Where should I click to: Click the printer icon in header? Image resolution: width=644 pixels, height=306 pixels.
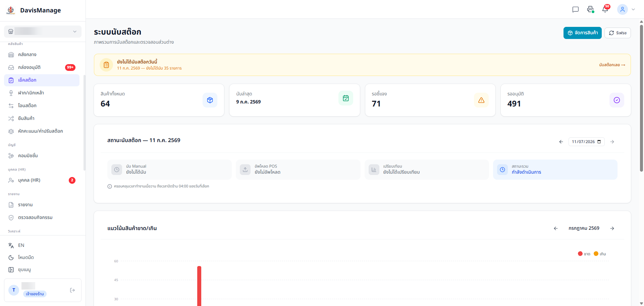(x=590, y=9)
